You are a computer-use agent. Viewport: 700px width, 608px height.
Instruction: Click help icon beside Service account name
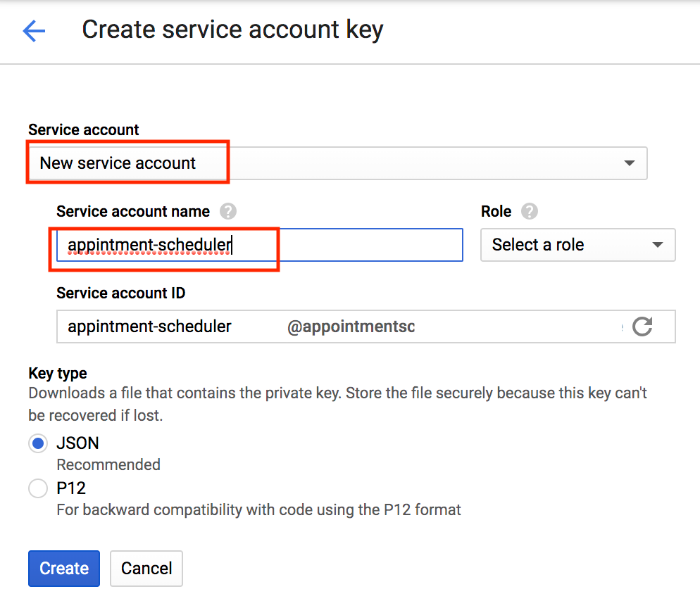coord(227,212)
